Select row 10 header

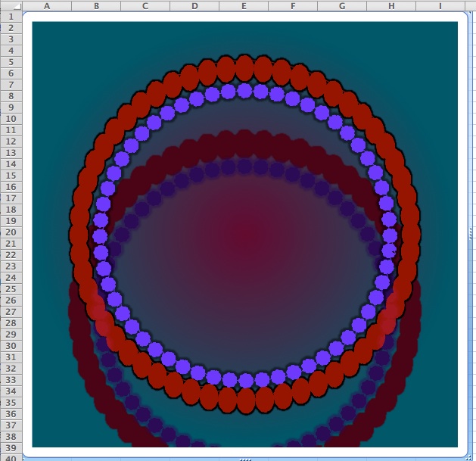tap(11, 119)
